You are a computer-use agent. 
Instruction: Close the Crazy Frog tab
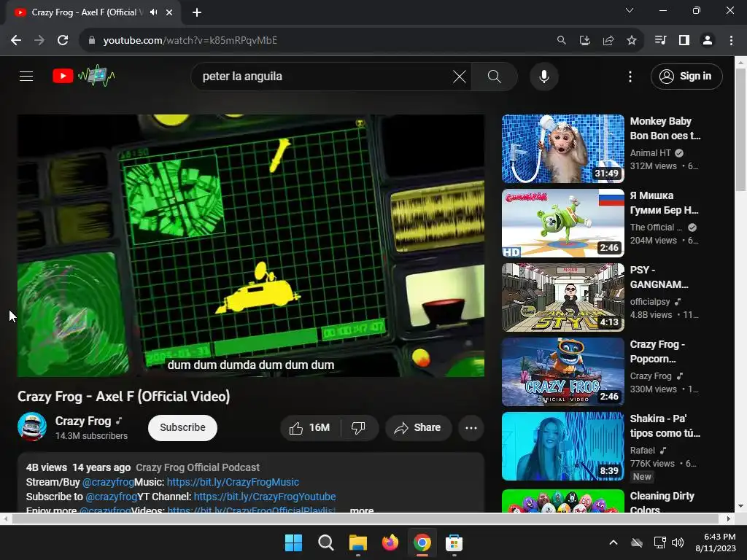click(169, 12)
